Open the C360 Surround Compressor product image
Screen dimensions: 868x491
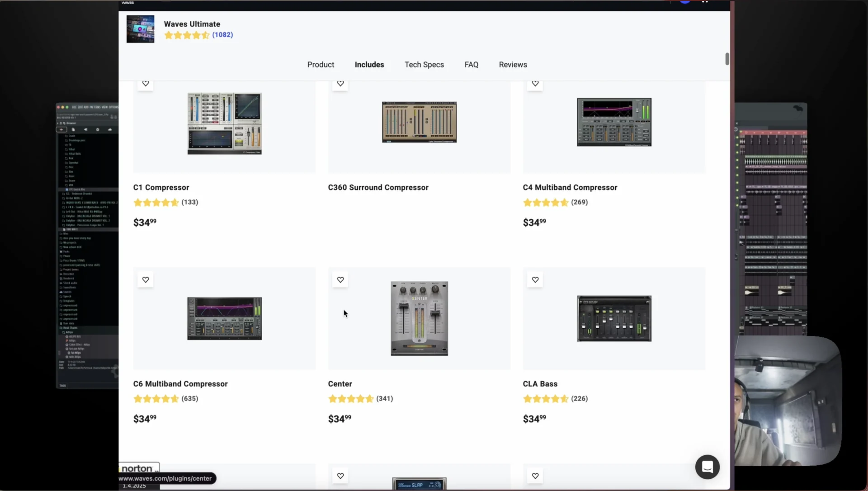[420, 122]
